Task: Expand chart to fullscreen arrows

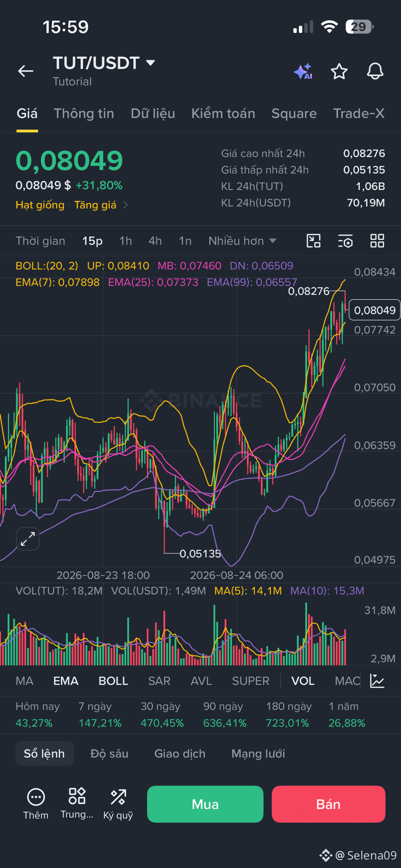Action: 28,539
